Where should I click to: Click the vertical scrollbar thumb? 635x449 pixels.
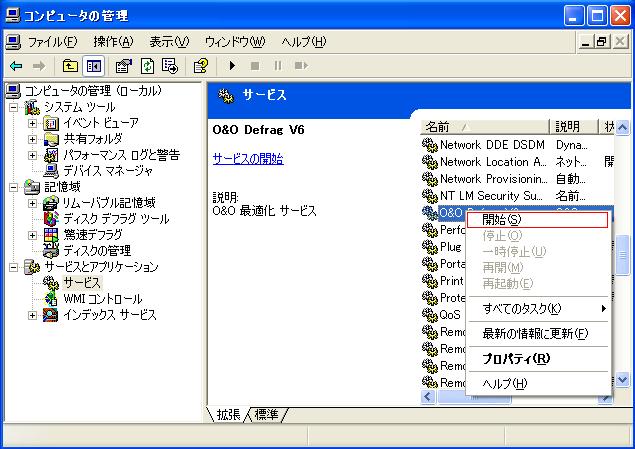[x=622, y=255]
